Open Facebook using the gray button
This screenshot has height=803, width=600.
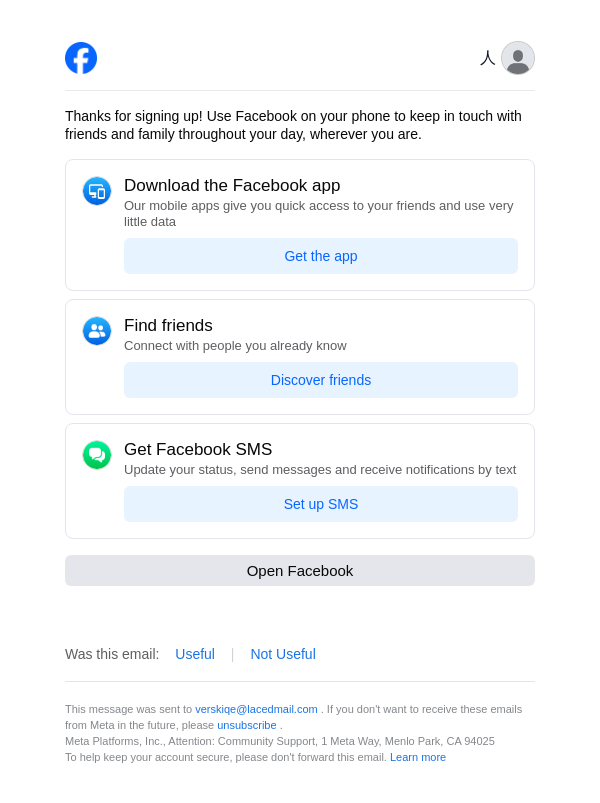[300, 571]
